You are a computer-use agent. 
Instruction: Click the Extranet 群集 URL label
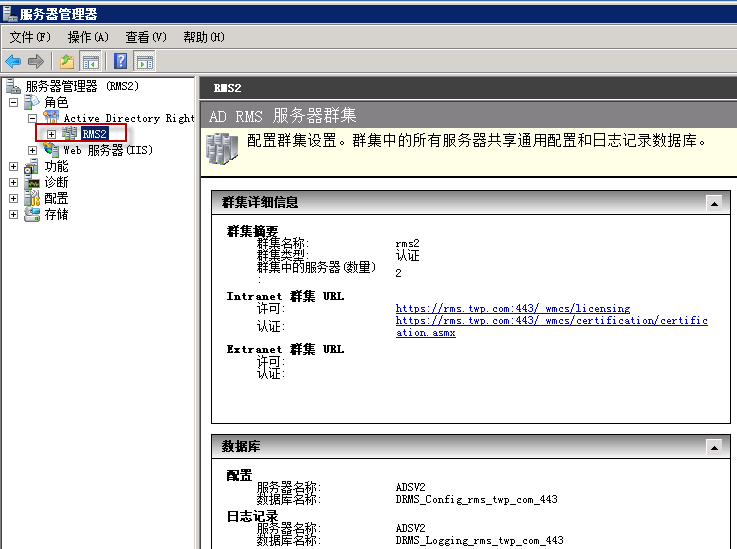285,349
